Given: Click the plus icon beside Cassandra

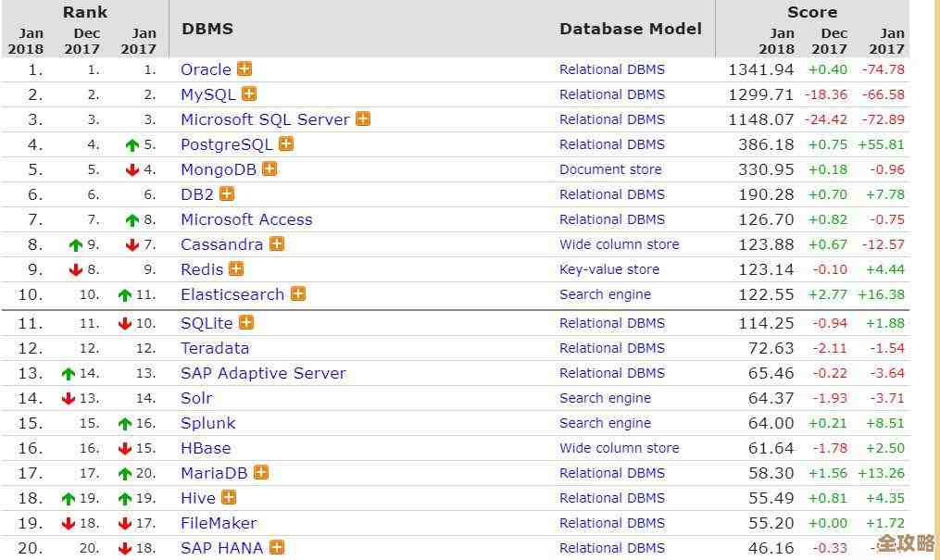Looking at the screenshot, I should click(277, 244).
